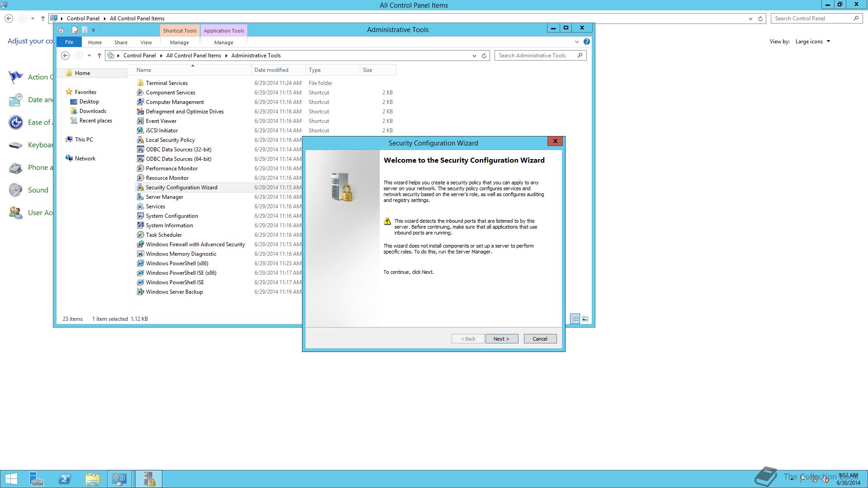The width and height of the screenshot is (868, 488).
Task: Select the Performance Monitor icon
Action: pyautogui.click(x=140, y=169)
